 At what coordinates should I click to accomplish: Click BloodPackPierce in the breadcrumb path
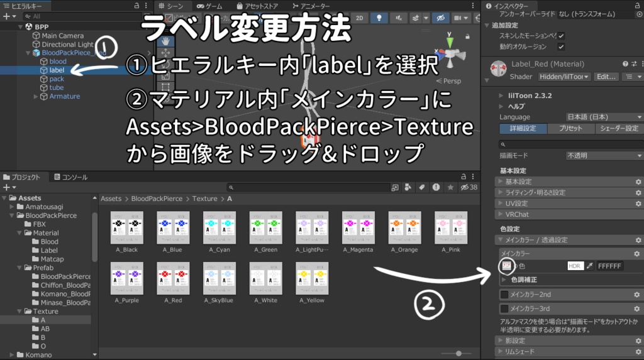tap(157, 199)
